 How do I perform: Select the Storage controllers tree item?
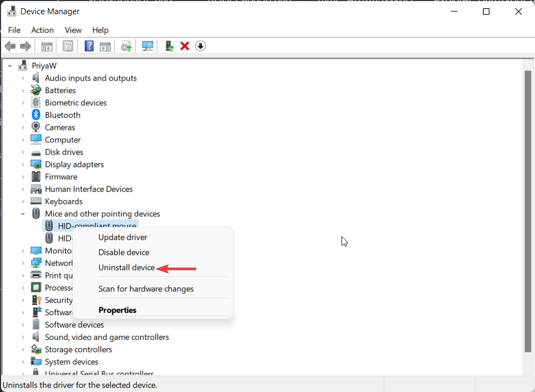click(x=78, y=349)
